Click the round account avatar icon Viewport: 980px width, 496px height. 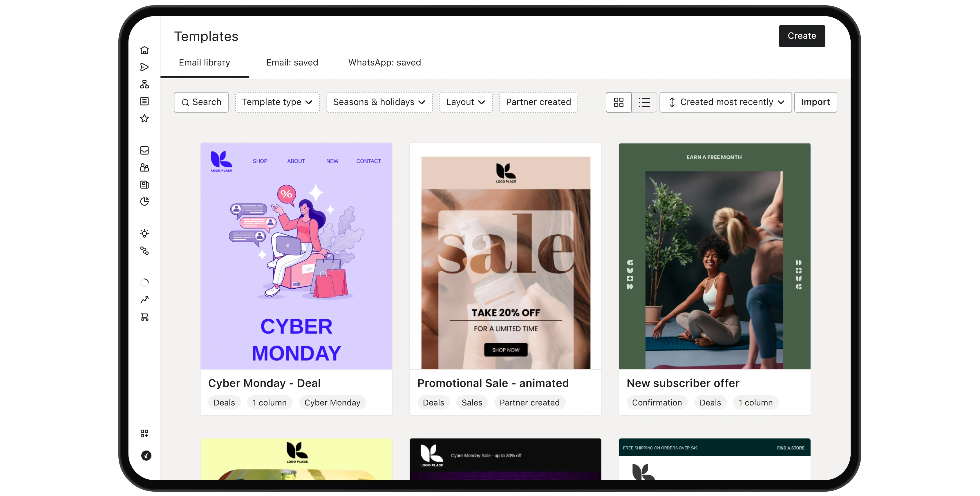pos(146,455)
